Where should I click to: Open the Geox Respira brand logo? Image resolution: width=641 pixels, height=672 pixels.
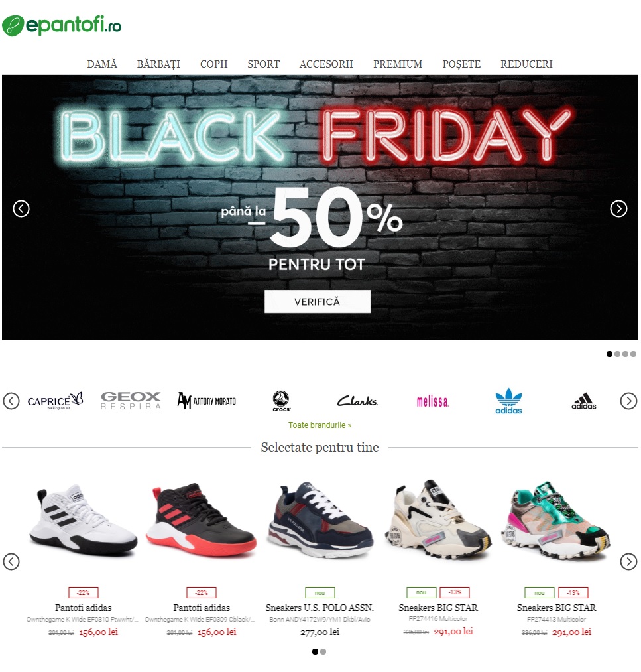click(x=131, y=401)
